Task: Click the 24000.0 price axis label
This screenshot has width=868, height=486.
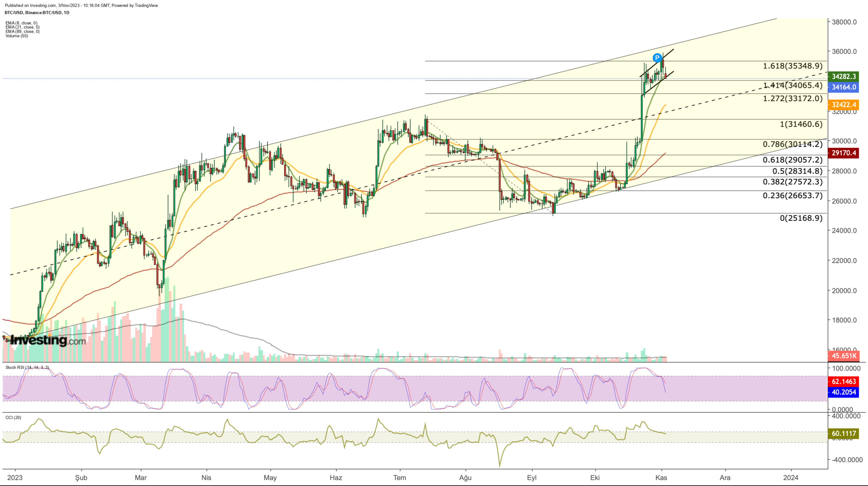Action: 844,231
